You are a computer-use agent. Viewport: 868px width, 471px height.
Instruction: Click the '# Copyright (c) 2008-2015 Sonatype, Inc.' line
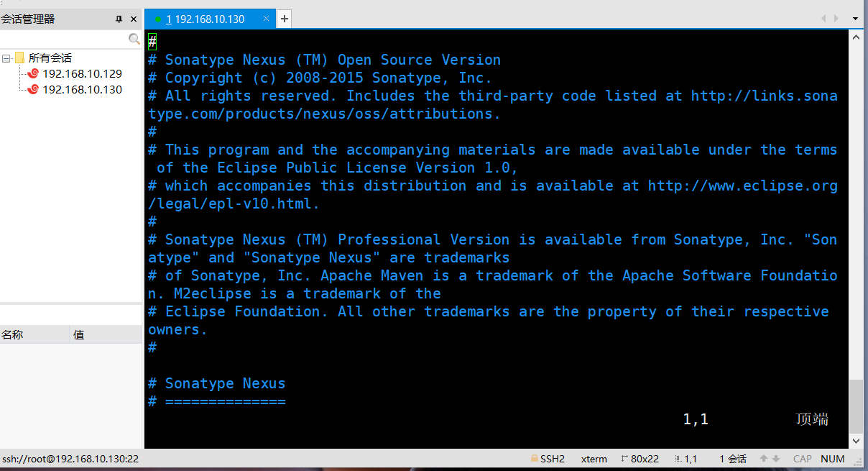click(320, 78)
